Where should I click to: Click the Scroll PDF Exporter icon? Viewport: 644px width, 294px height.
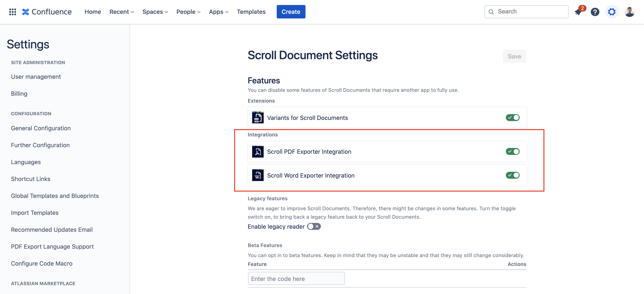point(258,151)
